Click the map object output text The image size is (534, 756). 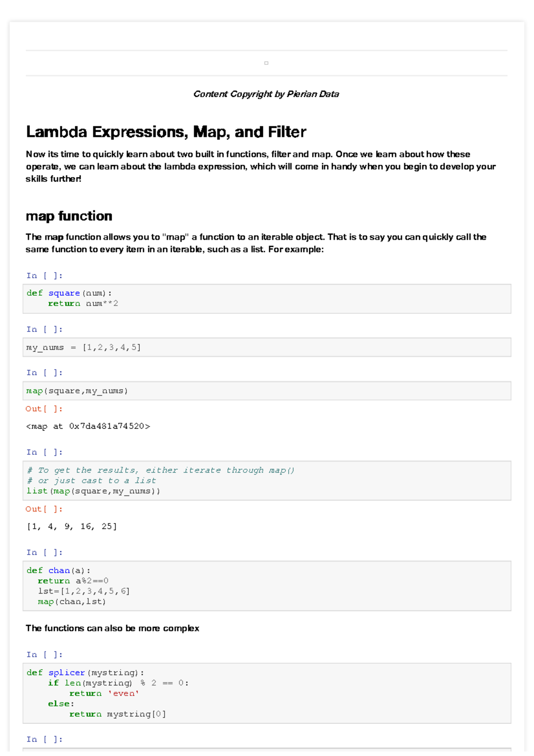(88, 427)
